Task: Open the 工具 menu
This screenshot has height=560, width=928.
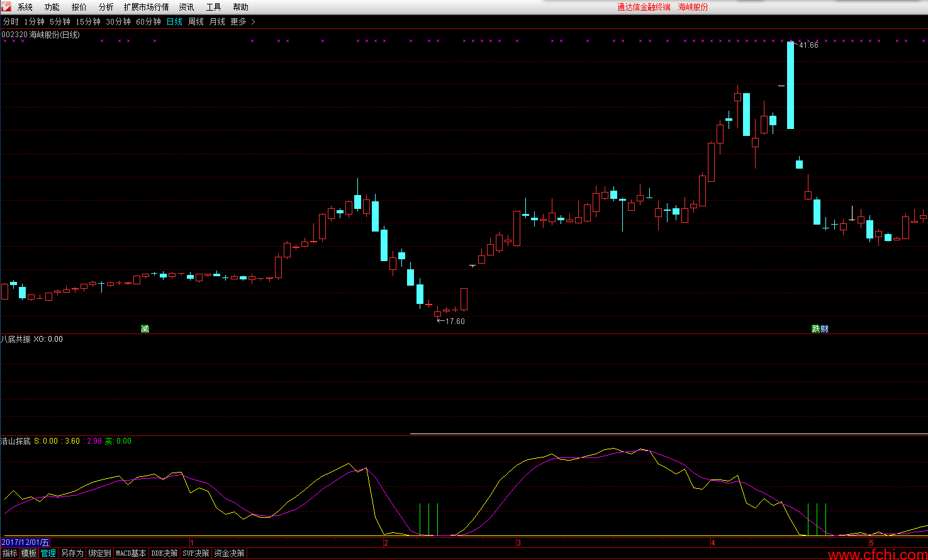Action: pos(214,7)
